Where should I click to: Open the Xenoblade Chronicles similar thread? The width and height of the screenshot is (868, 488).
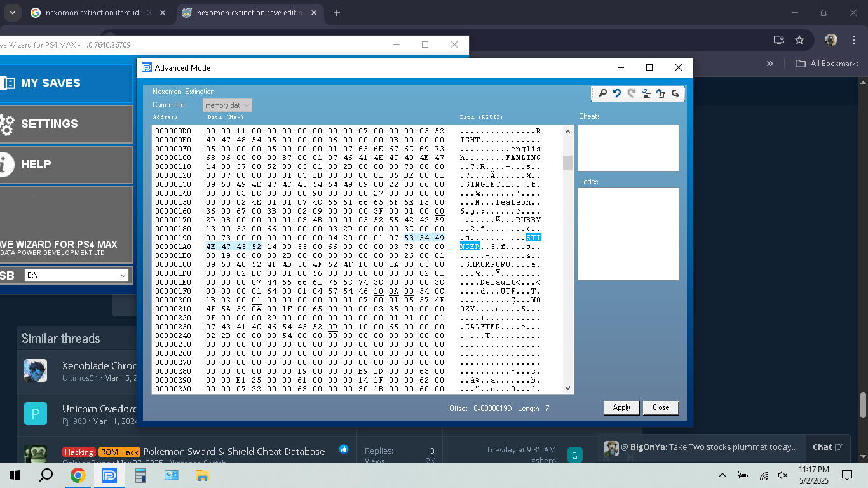[99, 366]
